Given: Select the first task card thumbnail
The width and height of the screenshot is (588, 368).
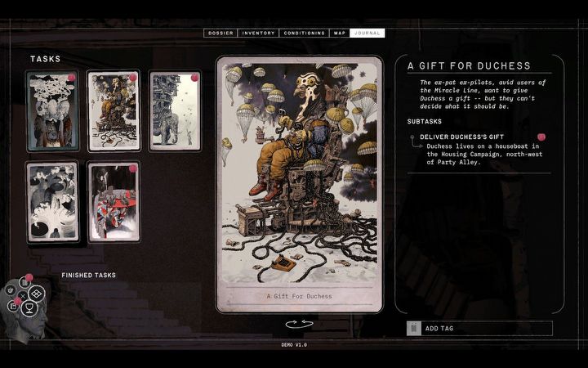Looking at the screenshot, I should 52,110.
